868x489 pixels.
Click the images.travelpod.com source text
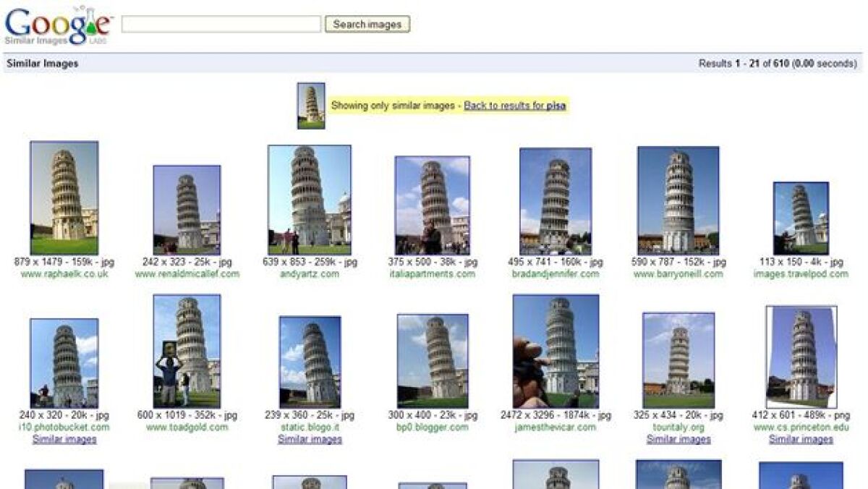click(801, 274)
